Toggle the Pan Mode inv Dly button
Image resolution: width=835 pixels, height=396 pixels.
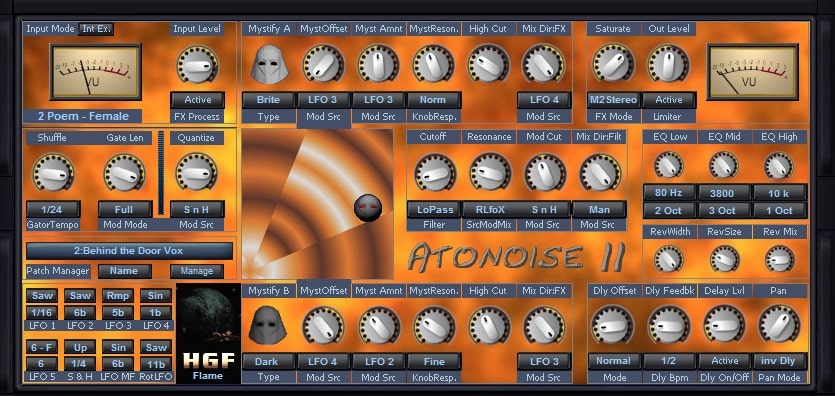780,361
